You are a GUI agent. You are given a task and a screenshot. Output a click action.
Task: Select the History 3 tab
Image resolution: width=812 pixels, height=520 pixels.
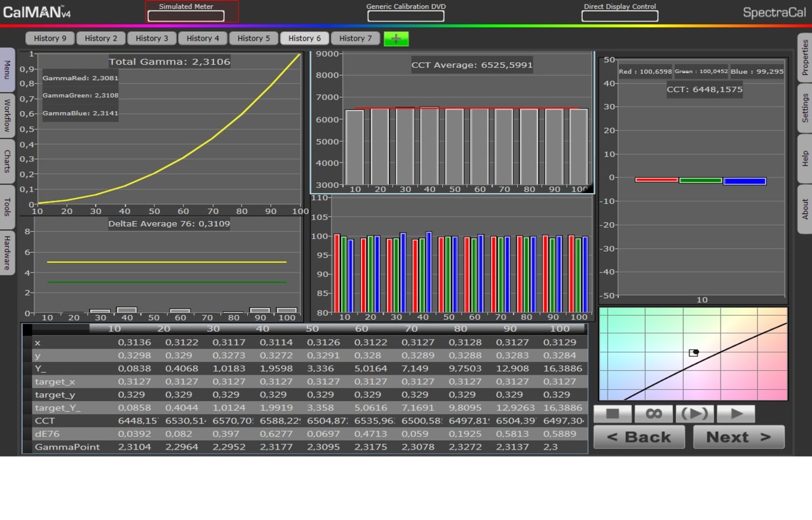152,38
